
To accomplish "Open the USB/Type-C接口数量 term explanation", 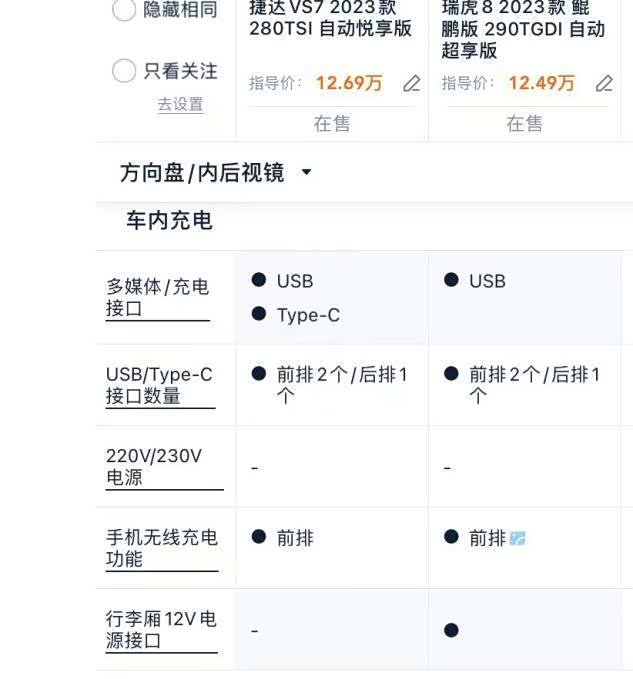I will (159, 385).
